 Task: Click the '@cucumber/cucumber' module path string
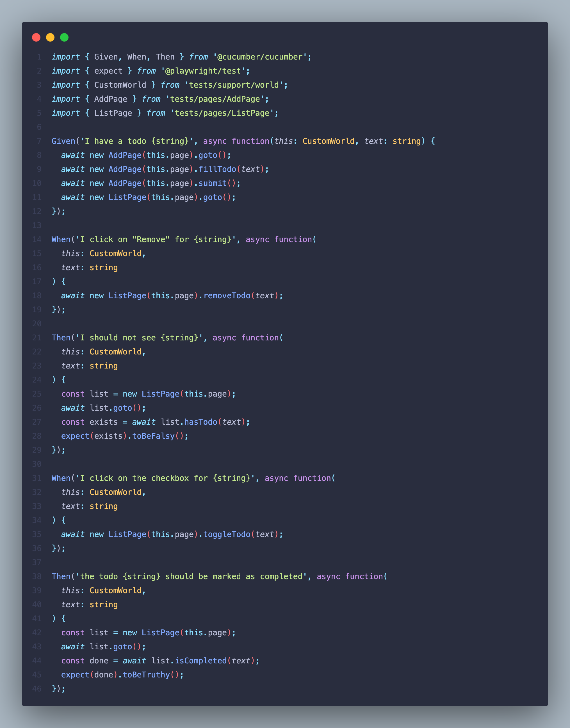click(262, 57)
